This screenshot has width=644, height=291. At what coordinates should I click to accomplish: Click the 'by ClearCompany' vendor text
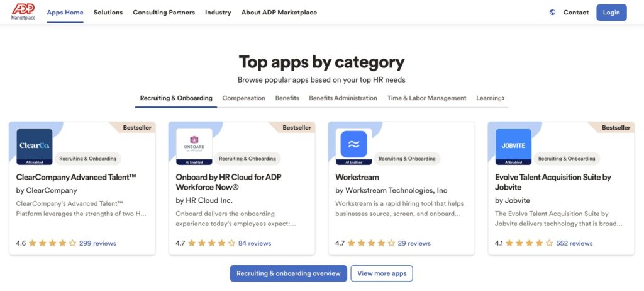(x=47, y=191)
